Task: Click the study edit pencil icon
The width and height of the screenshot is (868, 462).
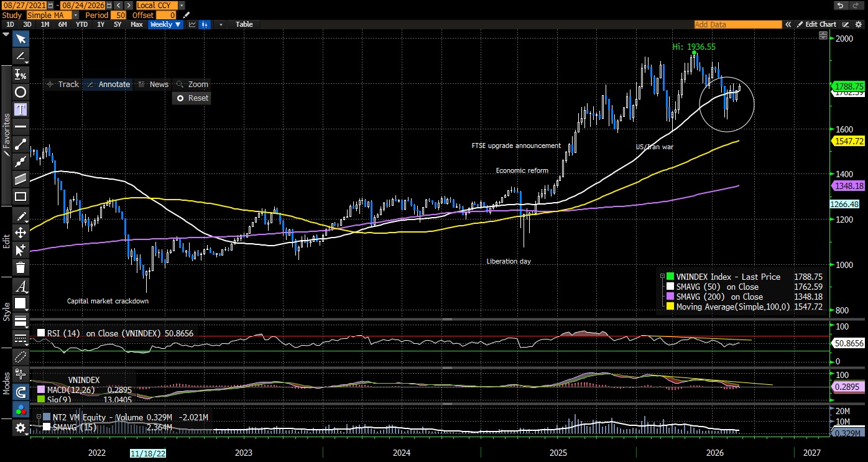Action: click(x=187, y=15)
